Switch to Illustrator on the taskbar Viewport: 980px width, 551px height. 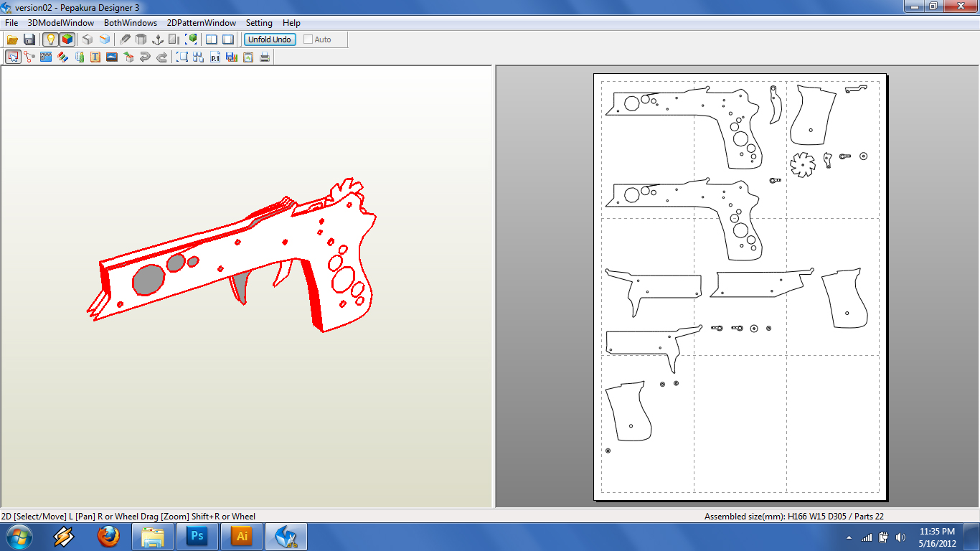242,537
